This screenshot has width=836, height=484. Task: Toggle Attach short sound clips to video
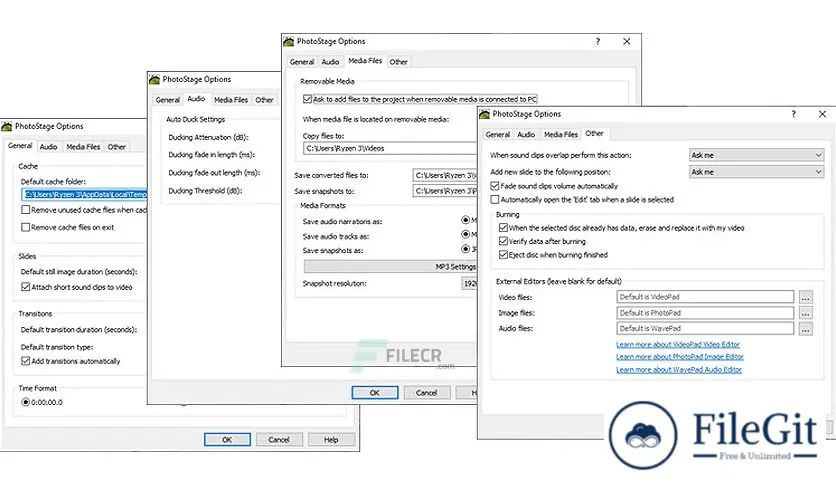(x=25, y=287)
